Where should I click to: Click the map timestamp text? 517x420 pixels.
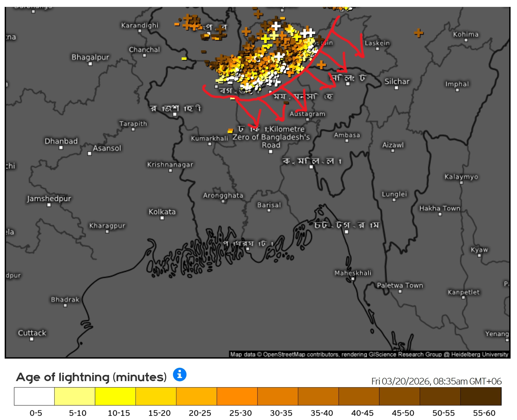click(x=436, y=381)
